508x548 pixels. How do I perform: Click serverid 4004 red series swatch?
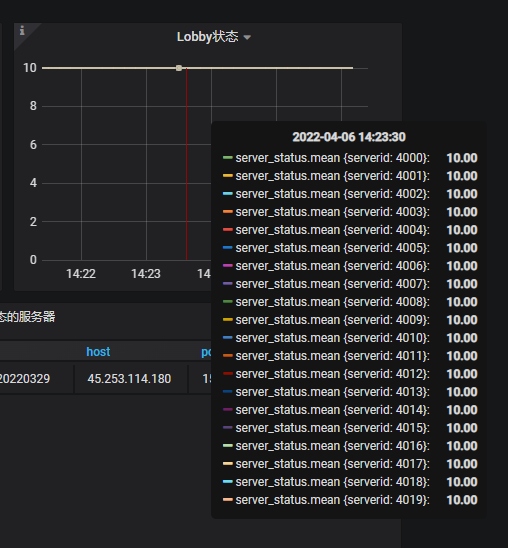[x=228, y=230]
